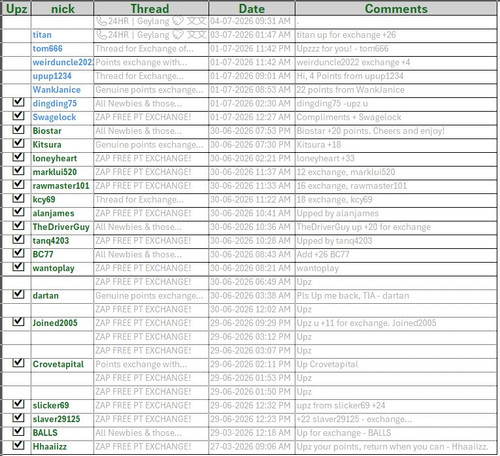Toggle rawmaster101's Upz checkbox
Image resolution: width=500 pixels, height=456 pixels.
[x=18, y=184]
